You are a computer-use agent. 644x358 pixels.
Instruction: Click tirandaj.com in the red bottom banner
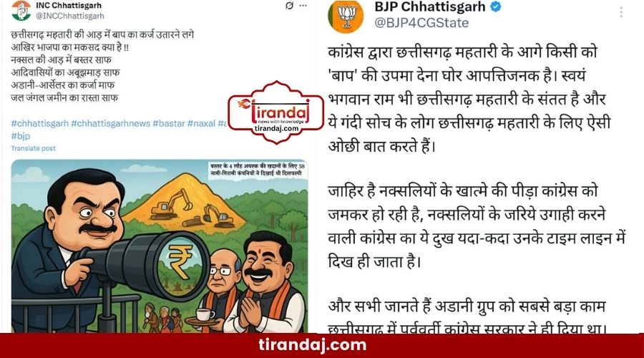coord(313,344)
